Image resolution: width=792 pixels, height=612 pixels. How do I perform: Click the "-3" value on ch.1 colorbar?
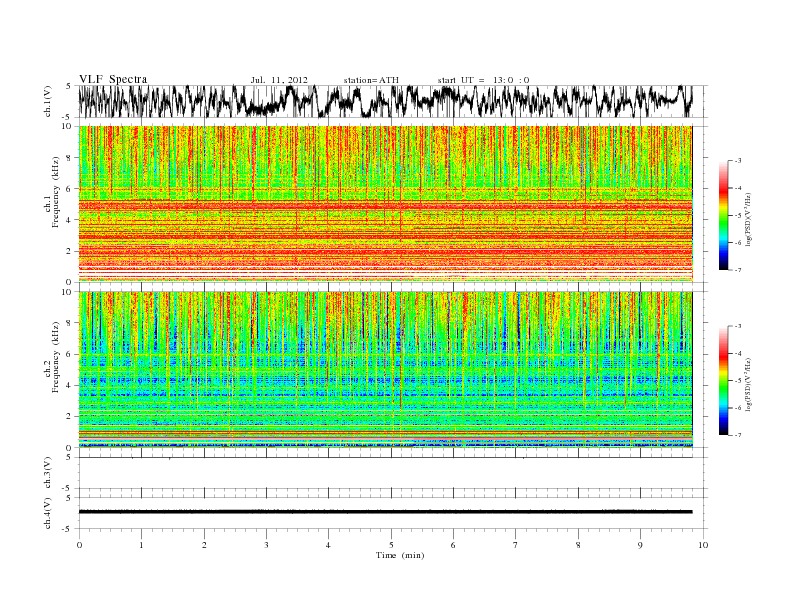738,161
